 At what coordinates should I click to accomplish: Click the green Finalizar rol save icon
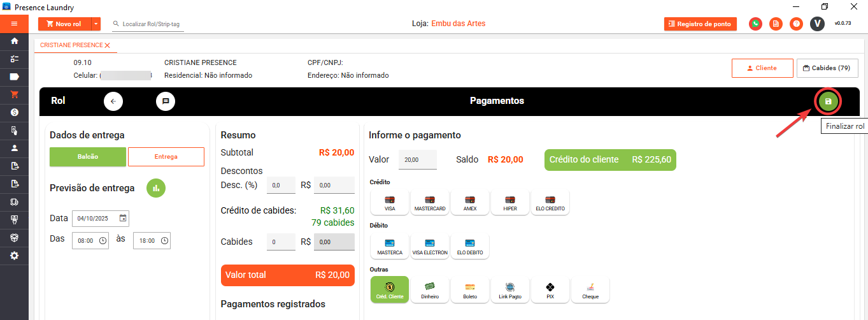828,101
